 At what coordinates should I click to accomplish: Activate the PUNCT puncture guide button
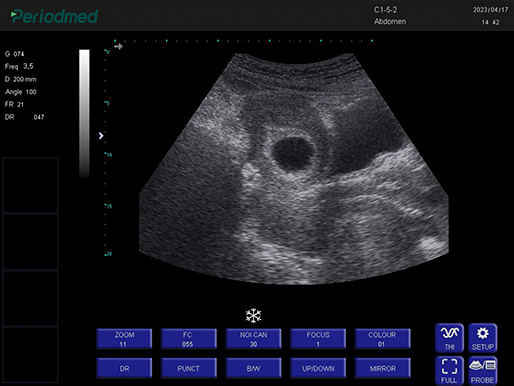pos(189,368)
